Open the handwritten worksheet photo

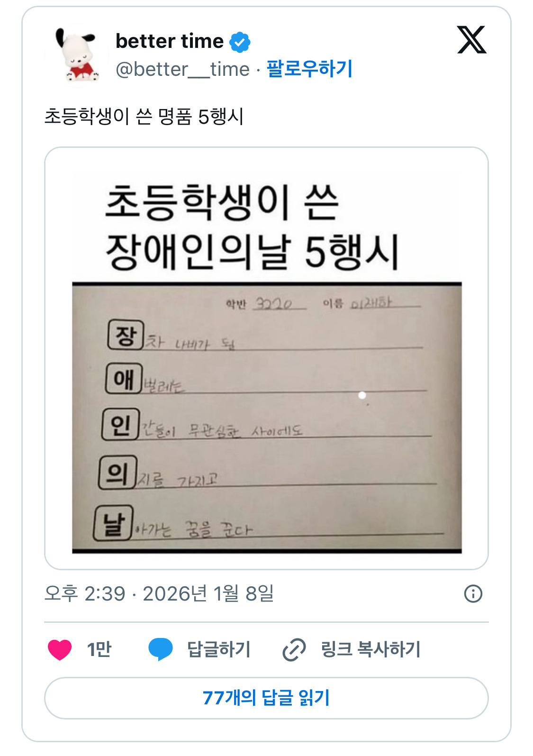pos(266,417)
